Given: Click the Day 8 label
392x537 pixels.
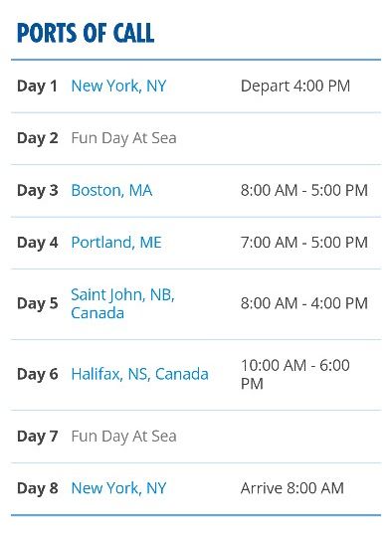Looking at the screenshot, I should click(38, 488).
